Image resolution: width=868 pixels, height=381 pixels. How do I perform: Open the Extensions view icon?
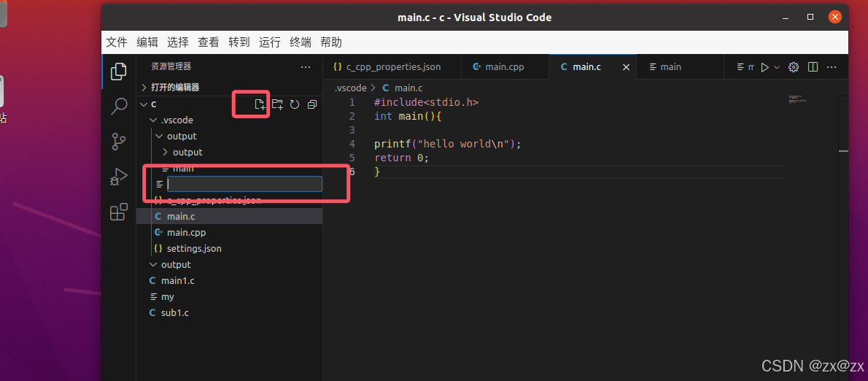[x=118, y=212]
